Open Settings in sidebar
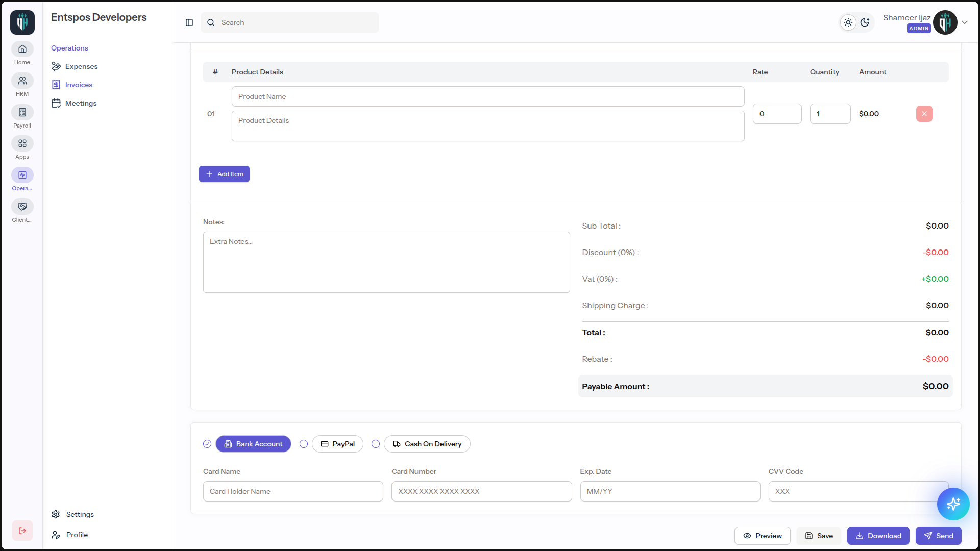This screenshot has width=980, height=551. [73, 514]
